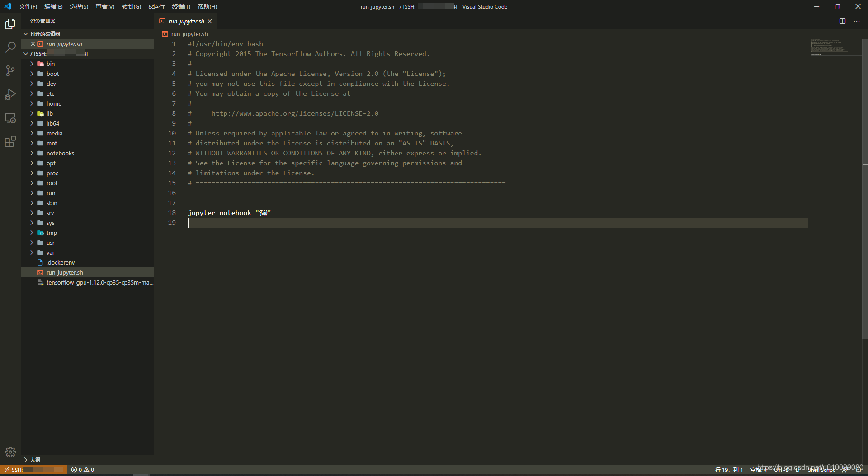
Task: Click the notifications bell in status bar
Action: pos(859,470)
